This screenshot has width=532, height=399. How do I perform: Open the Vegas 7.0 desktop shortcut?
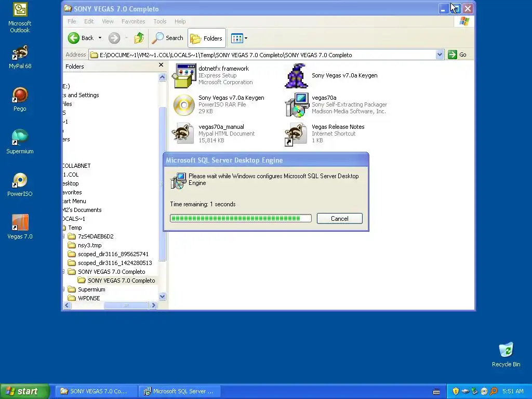pyautogui.click(x=20, y=227)
